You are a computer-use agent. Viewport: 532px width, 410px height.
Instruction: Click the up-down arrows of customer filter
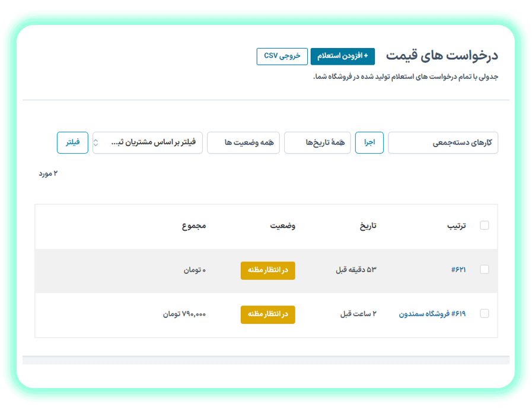point(95,142)
